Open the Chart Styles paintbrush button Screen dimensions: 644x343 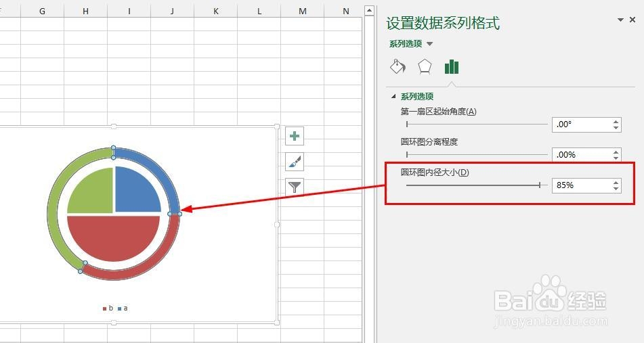295,162
